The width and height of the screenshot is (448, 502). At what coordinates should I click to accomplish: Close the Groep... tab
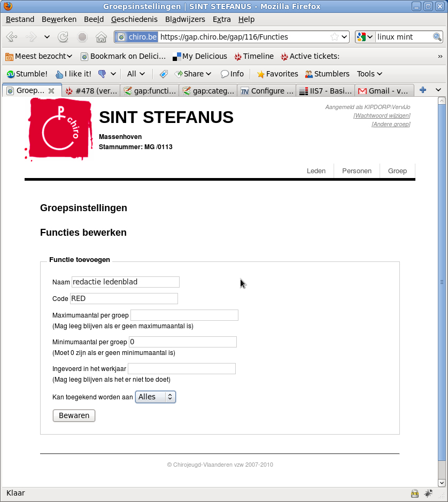(51, 91)
